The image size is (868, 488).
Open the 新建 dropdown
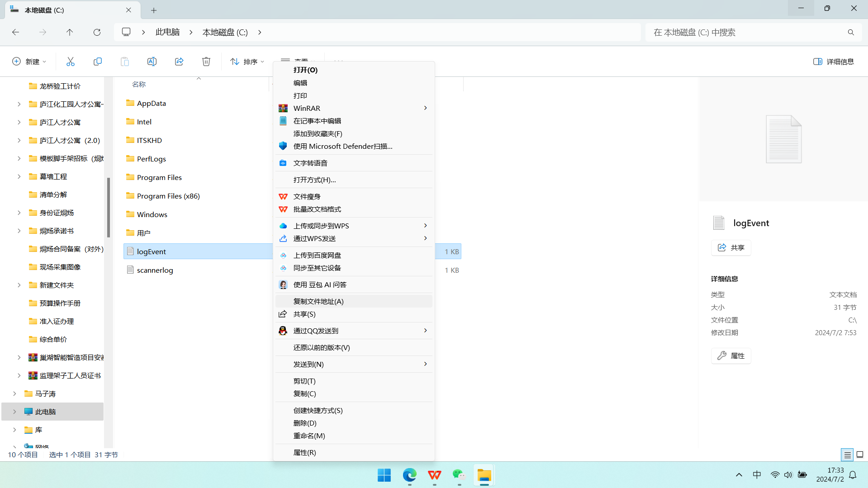[29, 62]
